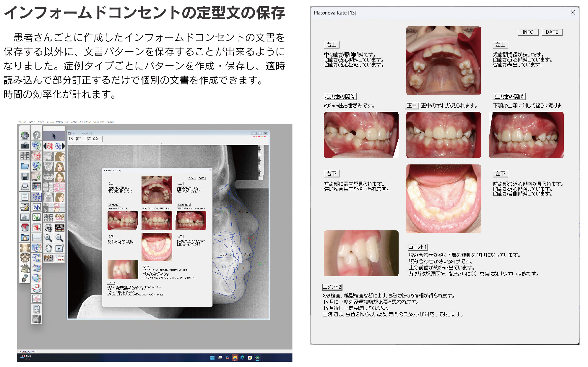Select the arrow pointer tool

tap(54, 136)
